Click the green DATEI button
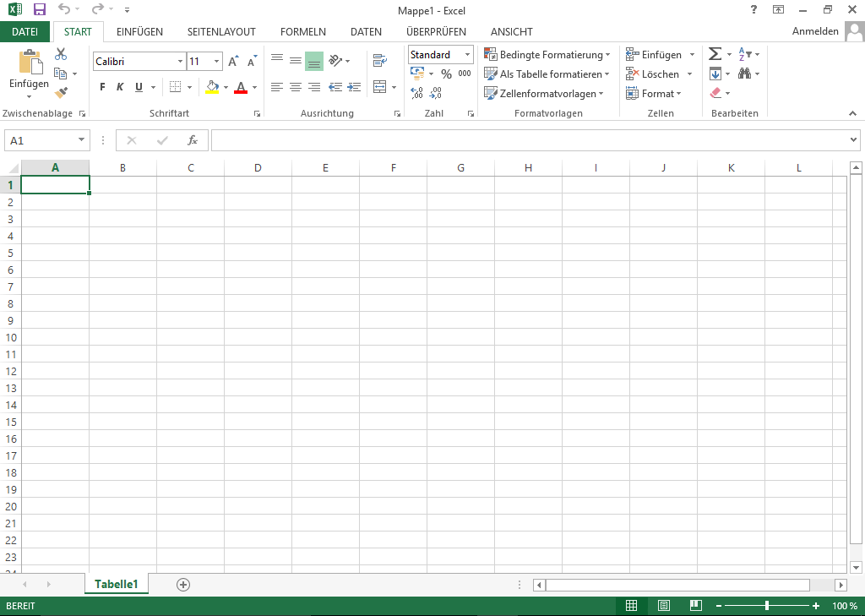This screenshot has width=865, height=616. coord(25,32)
